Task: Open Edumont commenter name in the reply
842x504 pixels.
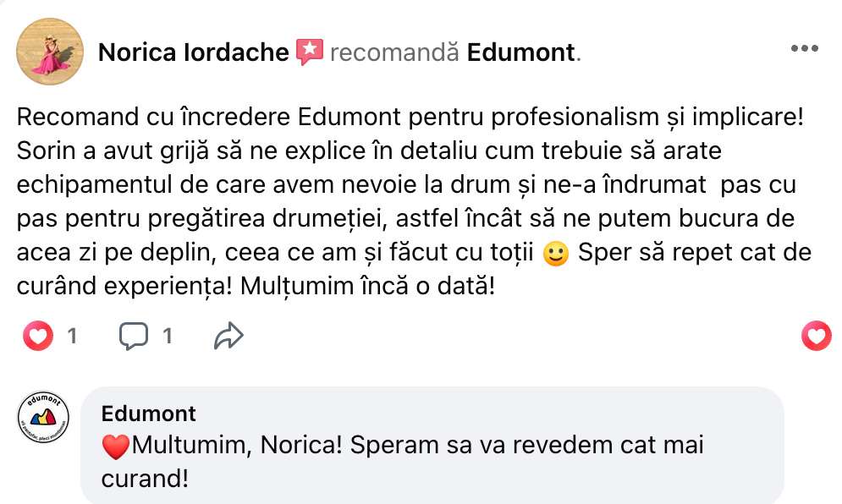Action: click(x=148, y=414)
